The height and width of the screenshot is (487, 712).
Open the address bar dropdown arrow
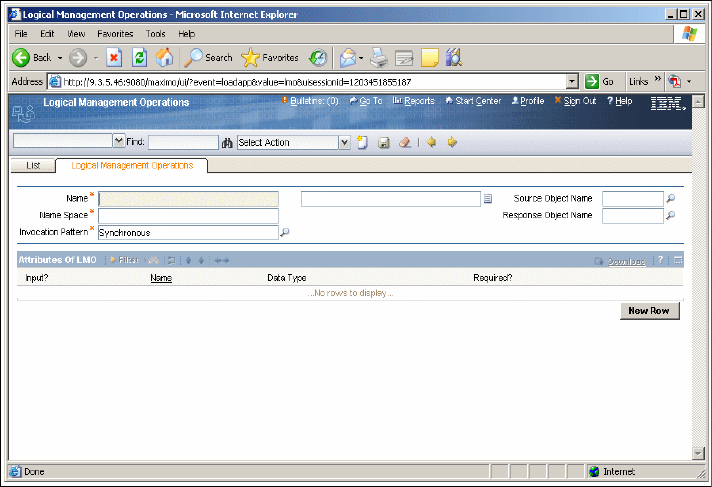(573, 82)
